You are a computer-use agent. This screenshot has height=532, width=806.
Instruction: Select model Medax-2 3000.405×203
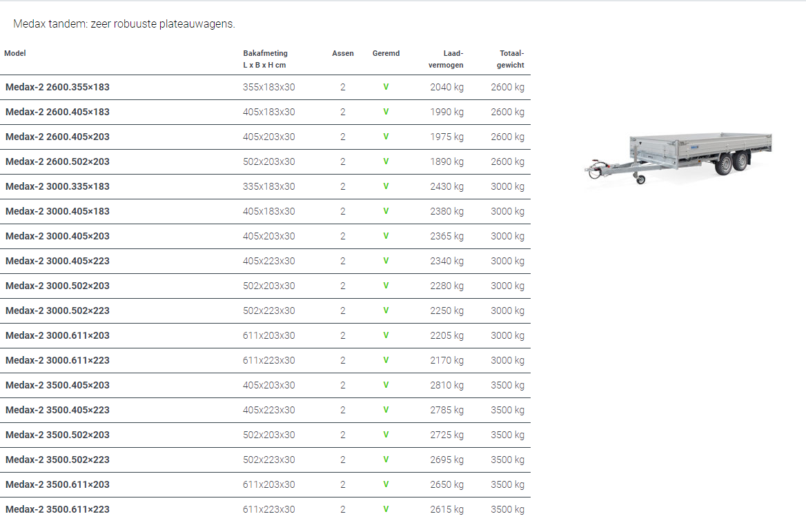pos(57,236)
